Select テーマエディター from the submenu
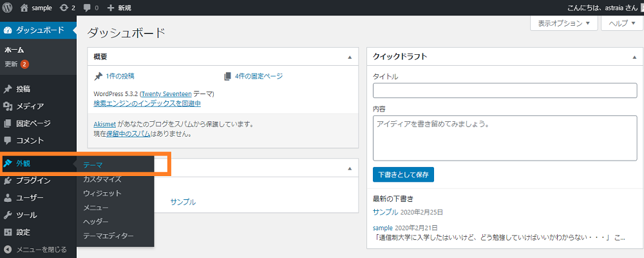 (108, 236)
